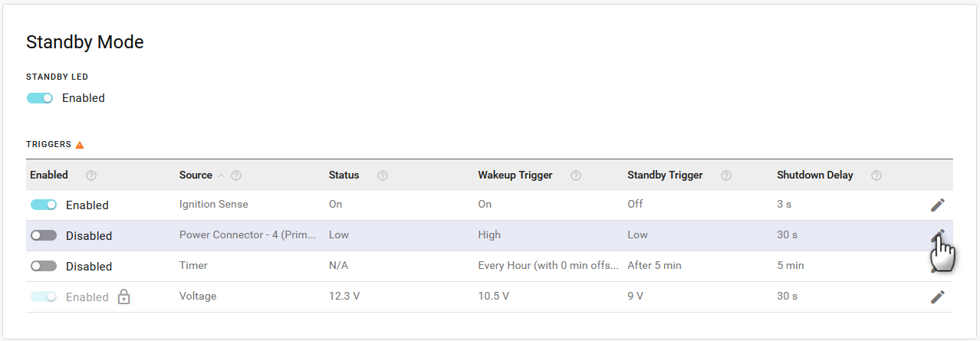
Task: Open help icon next to Wakeup Trigger
Action: pyautogui.click(x=576, y=175)
